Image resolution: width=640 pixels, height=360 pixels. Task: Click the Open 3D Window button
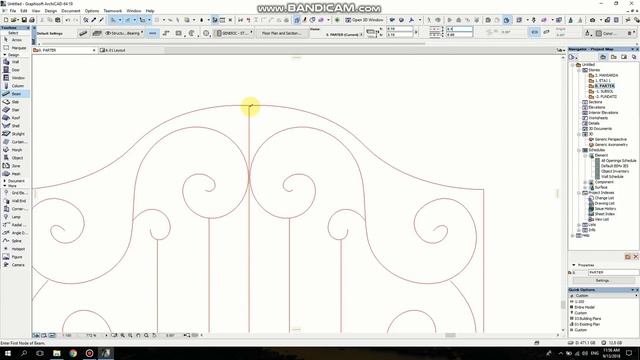364,20
